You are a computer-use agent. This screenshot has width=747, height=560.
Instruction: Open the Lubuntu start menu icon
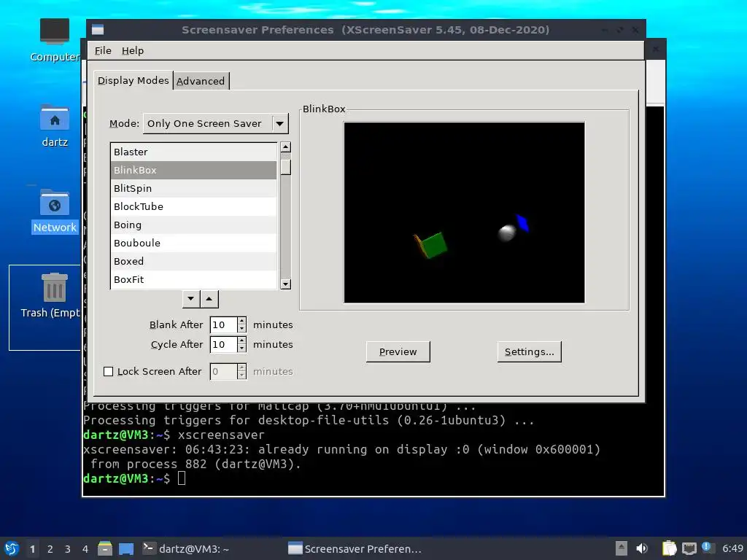click(x=12, y=548)
